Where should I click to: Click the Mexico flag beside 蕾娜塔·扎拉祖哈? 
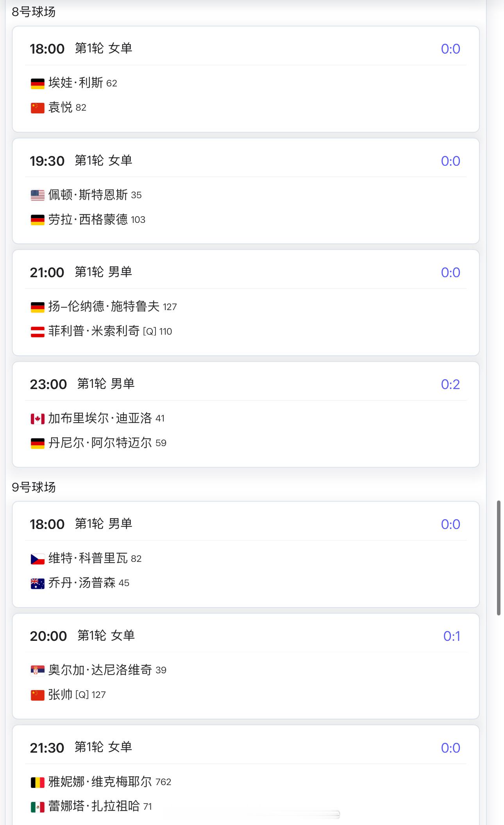click(38, 807)
